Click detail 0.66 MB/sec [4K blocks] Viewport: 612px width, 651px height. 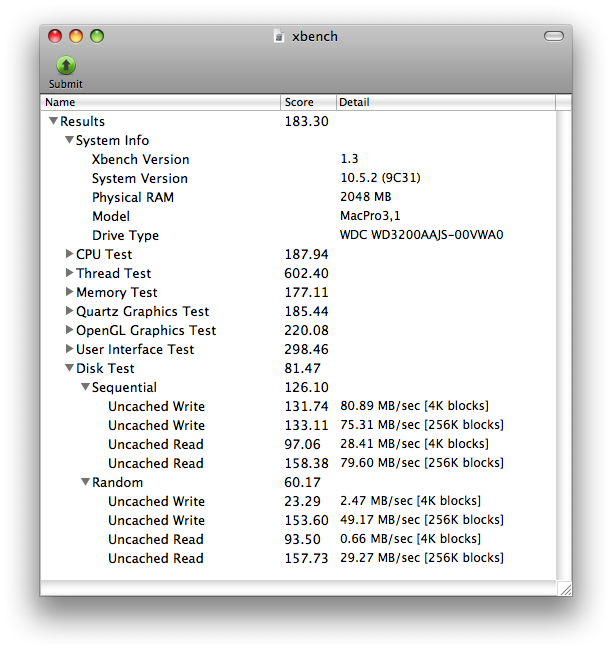coord(411,539)
